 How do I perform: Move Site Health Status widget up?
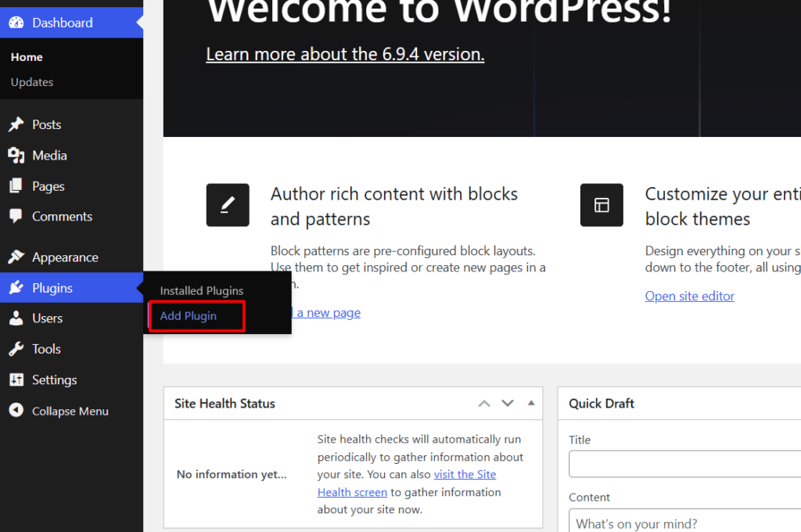coord(484,403)
